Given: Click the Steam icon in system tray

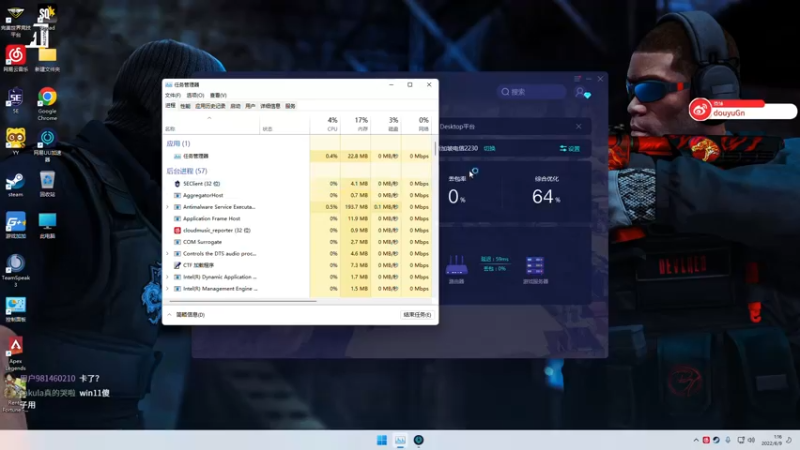Looking at the screenshot, I should point(716,440).
